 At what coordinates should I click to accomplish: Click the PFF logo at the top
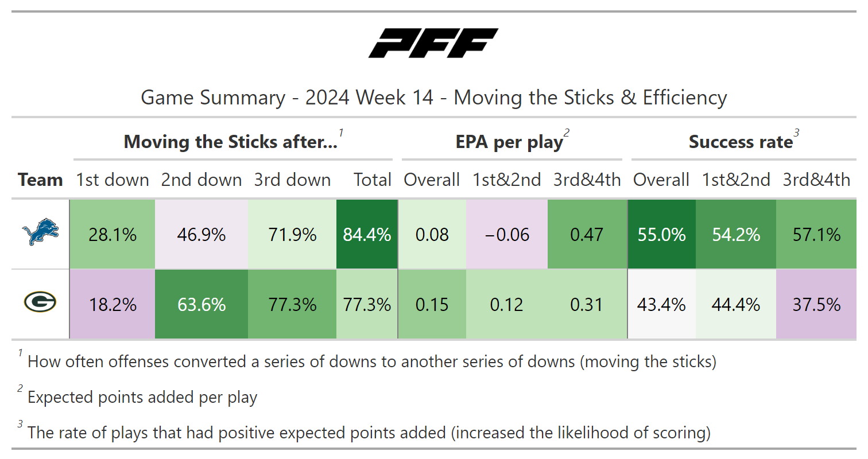[x=433, y=44]
